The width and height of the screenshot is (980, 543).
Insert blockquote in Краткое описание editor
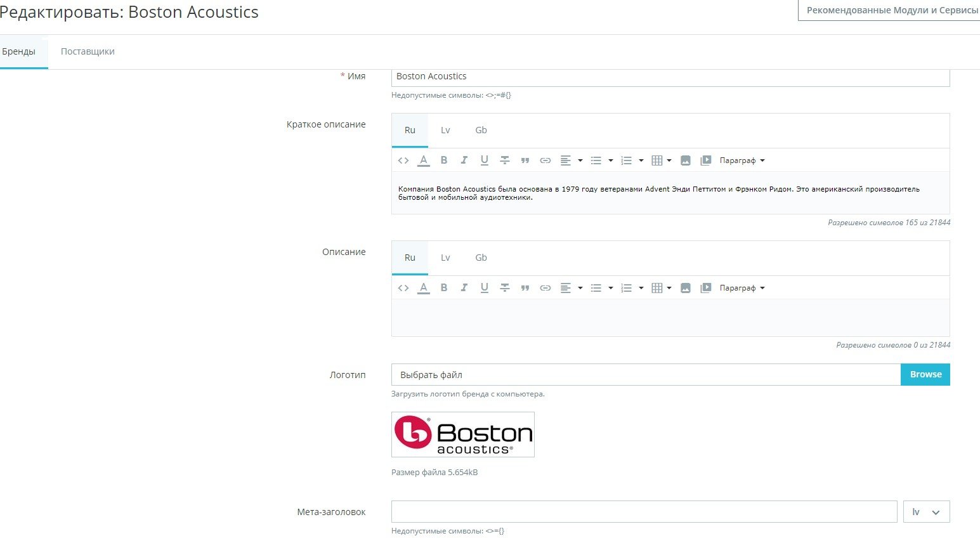(525, 160)
